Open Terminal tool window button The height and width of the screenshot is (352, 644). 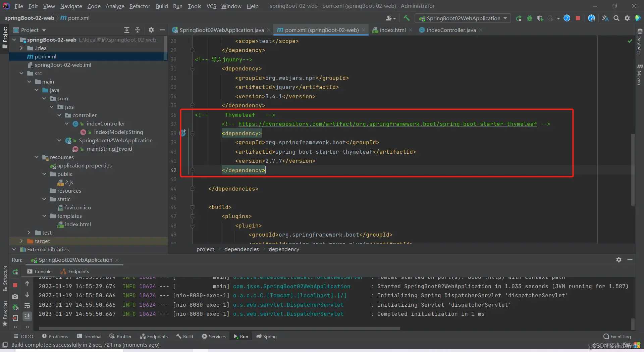[x=89, y=337]
